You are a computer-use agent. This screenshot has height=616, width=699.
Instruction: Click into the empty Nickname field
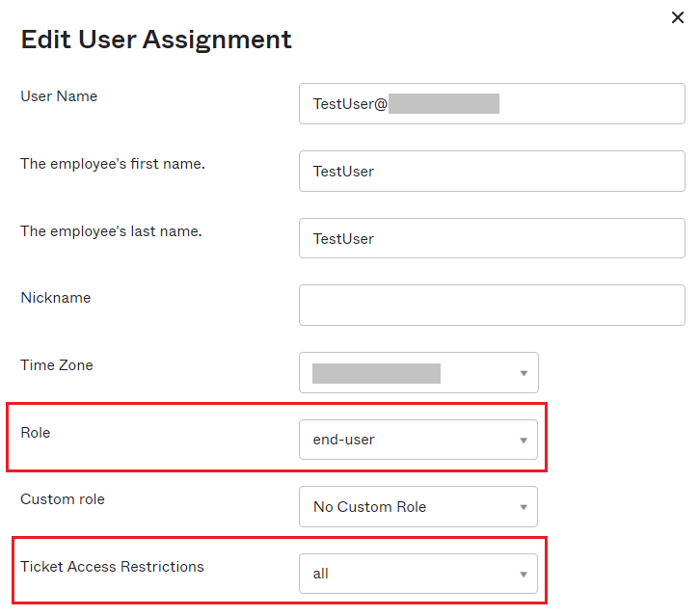coord(492,306)
